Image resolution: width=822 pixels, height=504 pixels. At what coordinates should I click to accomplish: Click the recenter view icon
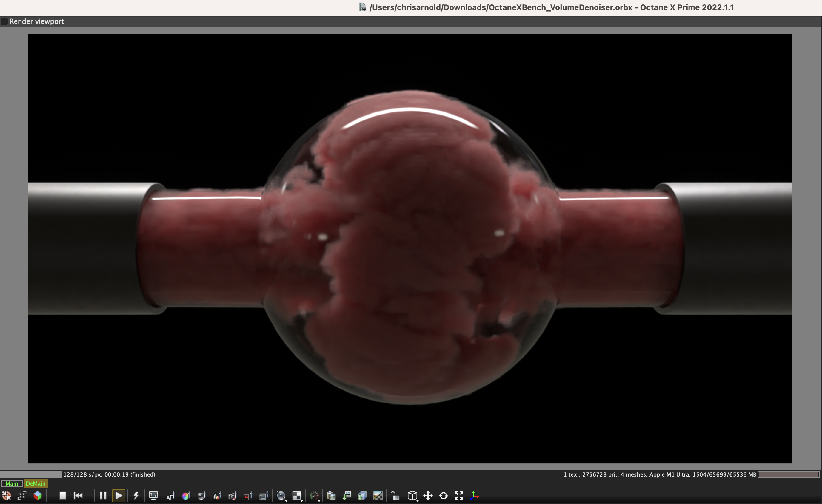6,496
